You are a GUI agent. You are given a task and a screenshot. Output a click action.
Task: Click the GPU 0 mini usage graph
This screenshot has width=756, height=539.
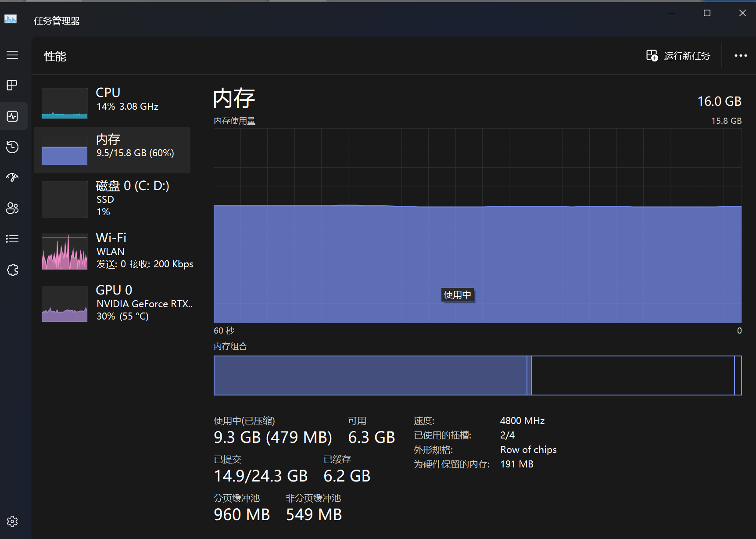64,304
